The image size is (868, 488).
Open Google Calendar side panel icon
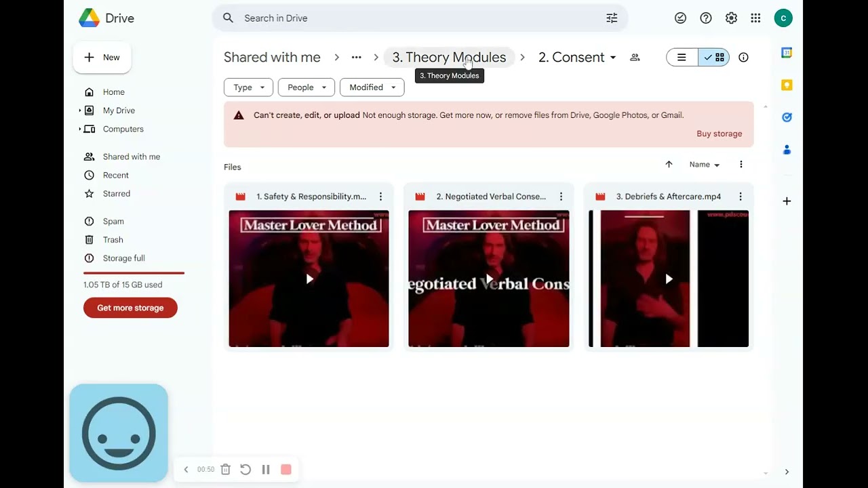[787, 53]
